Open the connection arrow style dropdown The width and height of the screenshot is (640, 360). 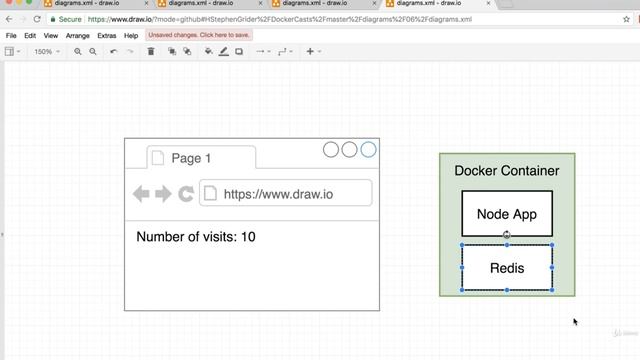coord(263,51)
